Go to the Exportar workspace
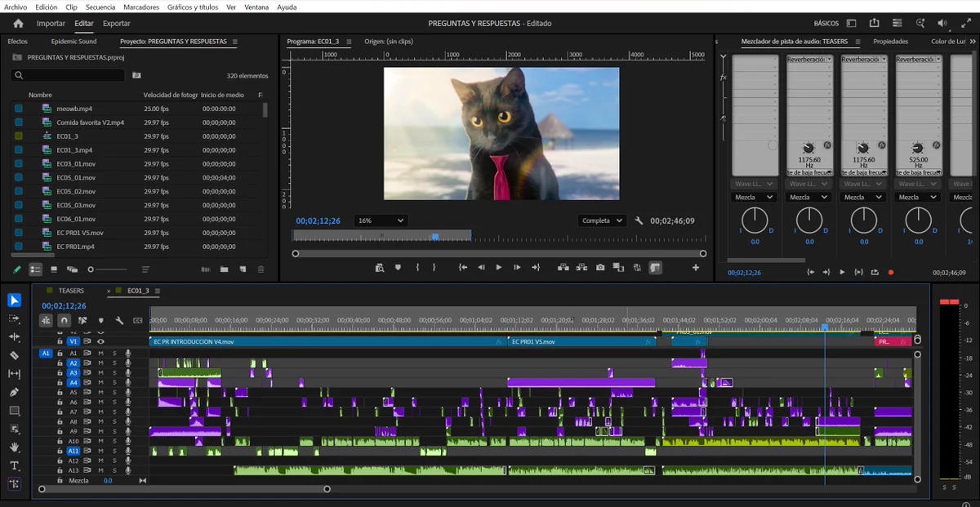The image size is (980, 507). coord(117,24)
